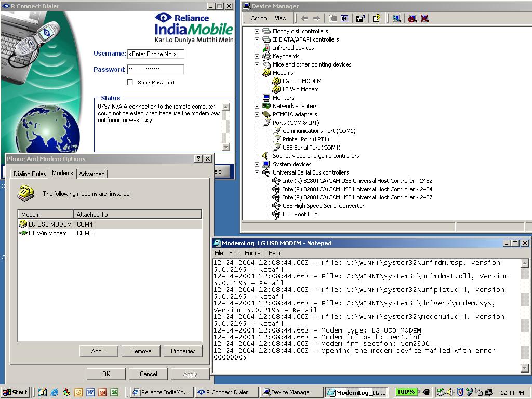This screenshot has width=532, height=399.
Task: Open the Action menu in Device Manager
Action: coord(259,18)
